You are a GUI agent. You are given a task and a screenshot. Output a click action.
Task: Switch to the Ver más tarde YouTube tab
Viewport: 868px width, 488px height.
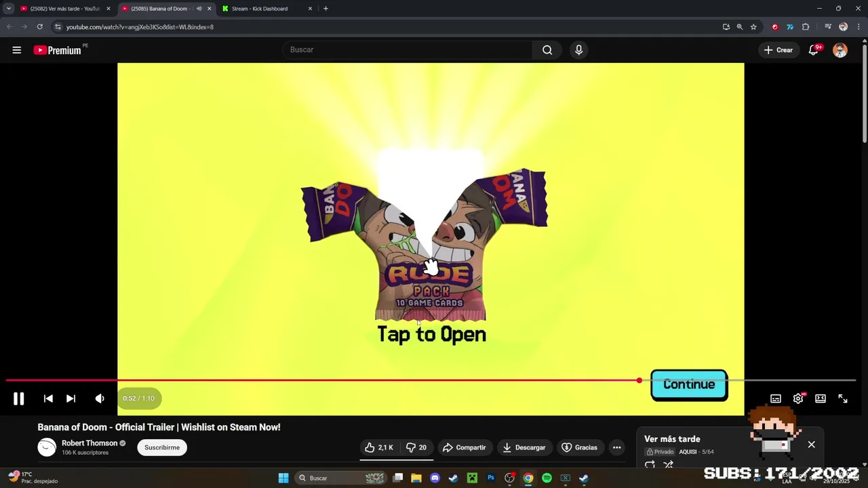pos(64,9)
